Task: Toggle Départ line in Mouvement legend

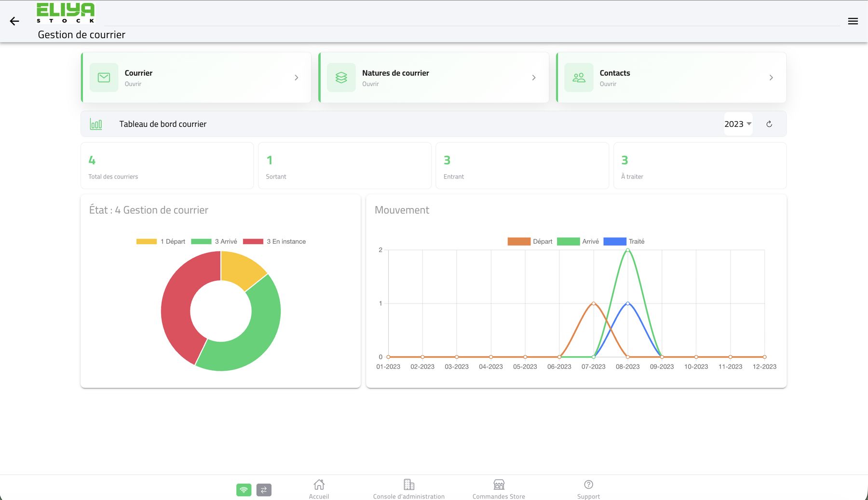Action: tap(530, 241)
